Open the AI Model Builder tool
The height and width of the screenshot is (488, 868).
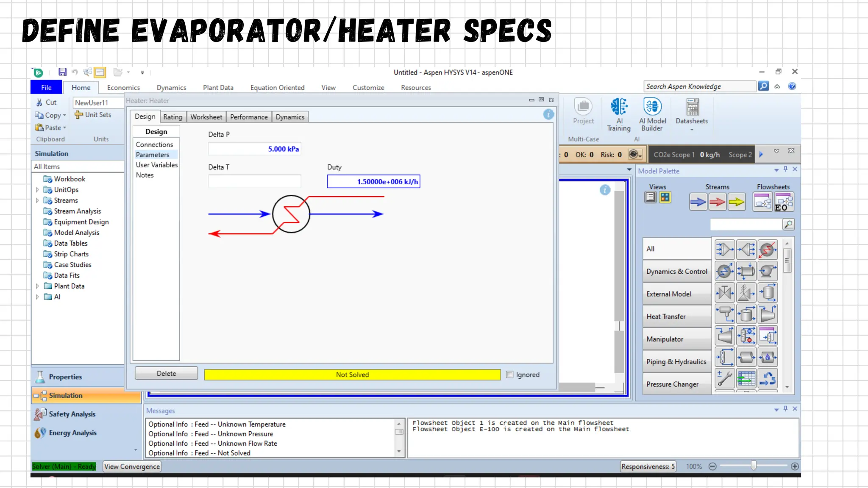[x=652, y=115]
